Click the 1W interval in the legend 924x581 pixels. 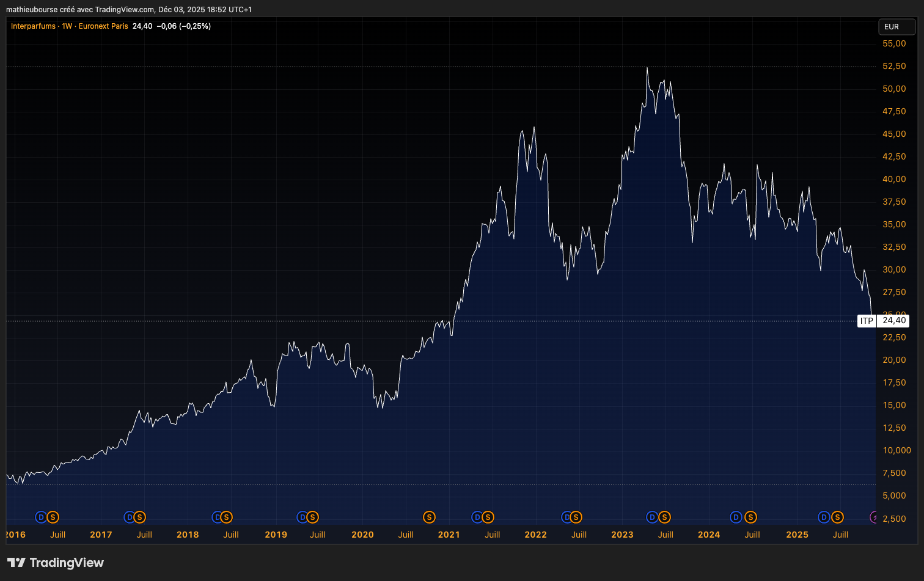click(67, 26)
